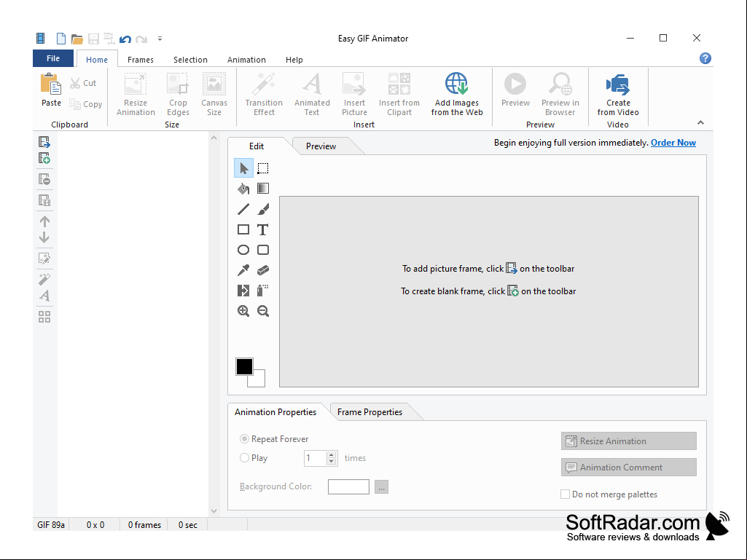Select the spray can tool
Screen dimensions: 747x560
(x=263, y=291)
